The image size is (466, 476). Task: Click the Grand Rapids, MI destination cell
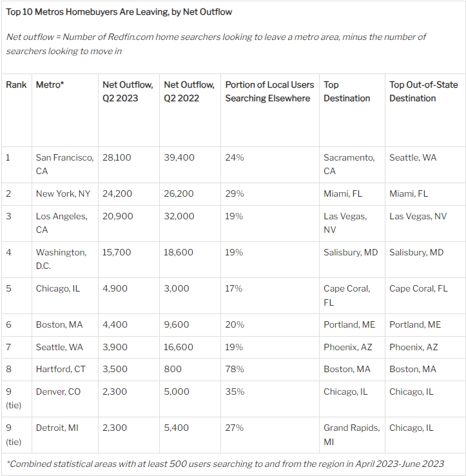(x=352, y=435)
